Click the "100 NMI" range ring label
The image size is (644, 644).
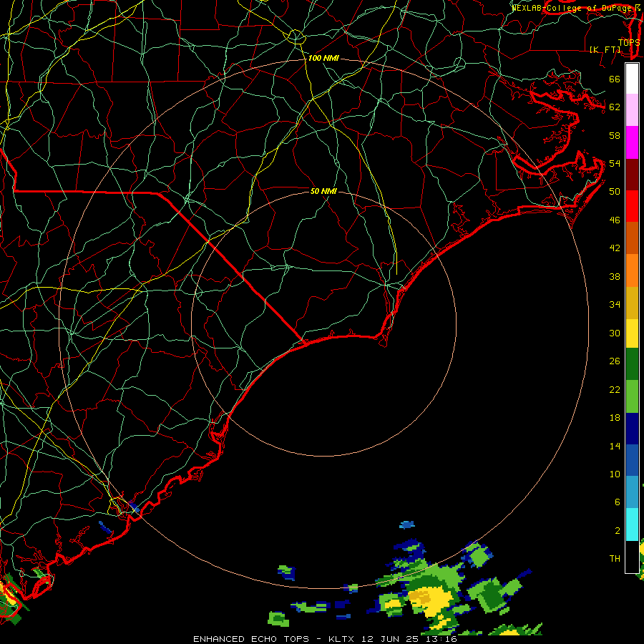coord(323,58)
